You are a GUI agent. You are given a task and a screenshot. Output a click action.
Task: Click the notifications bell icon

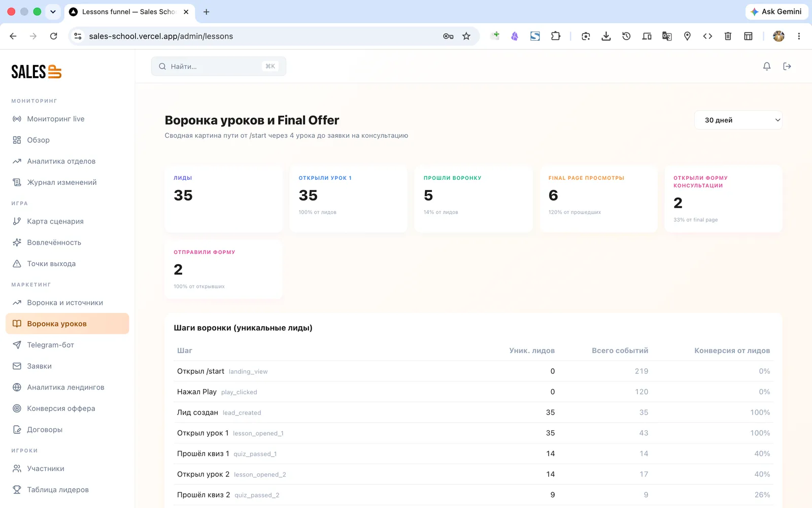pyautogui.click(x=767, y=66)
